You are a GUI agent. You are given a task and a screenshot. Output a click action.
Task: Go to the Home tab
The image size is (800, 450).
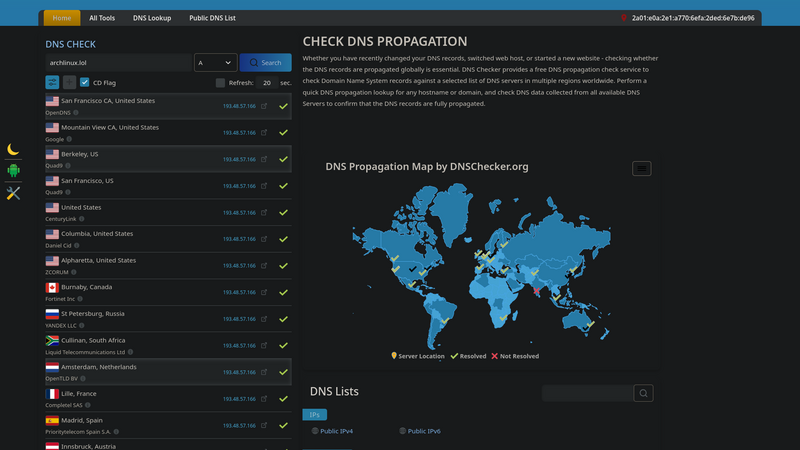coord(62,18)
